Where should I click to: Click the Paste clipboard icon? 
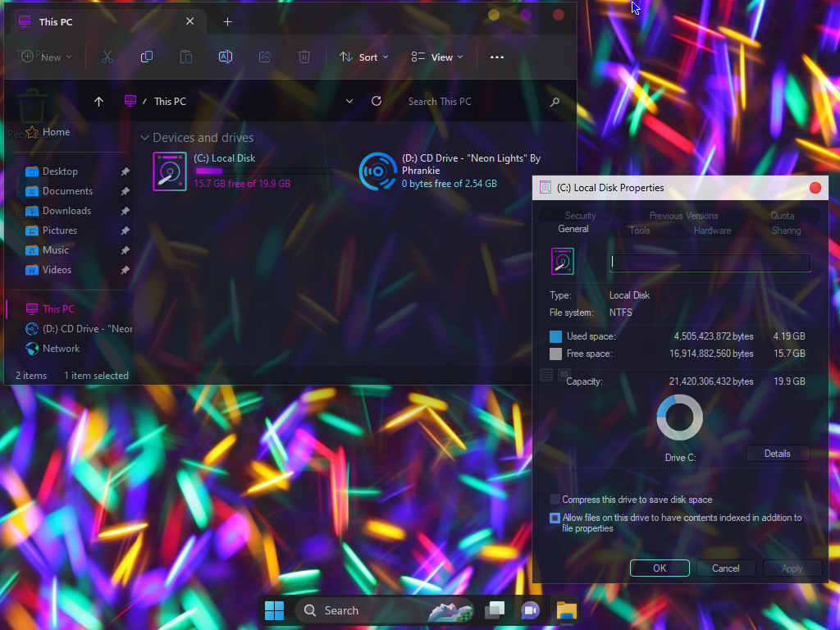point(186,57)
